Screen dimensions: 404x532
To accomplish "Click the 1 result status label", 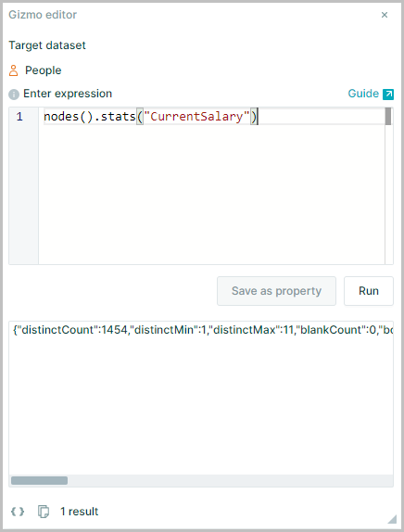I will (x=80, y=512).
